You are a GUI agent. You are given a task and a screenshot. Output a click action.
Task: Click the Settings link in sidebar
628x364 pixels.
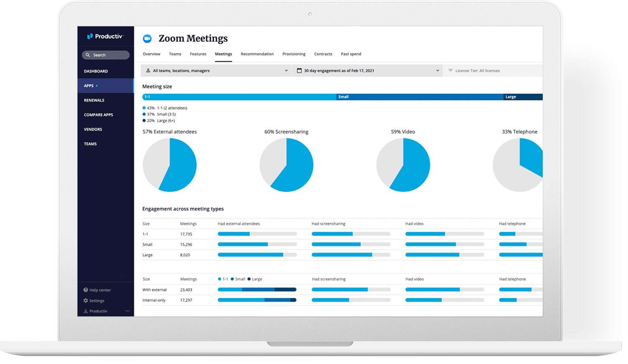[97, 301]
